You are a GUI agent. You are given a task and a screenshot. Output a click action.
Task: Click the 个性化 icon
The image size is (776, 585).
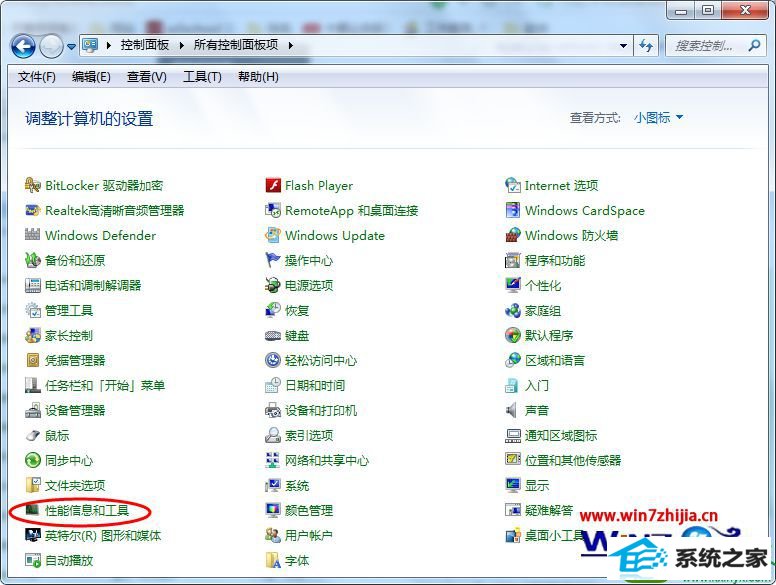[513, 285]
